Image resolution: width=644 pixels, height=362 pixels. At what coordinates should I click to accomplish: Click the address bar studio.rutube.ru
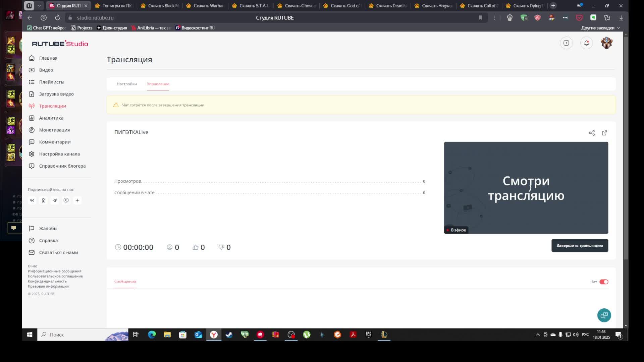click(95, 18)
